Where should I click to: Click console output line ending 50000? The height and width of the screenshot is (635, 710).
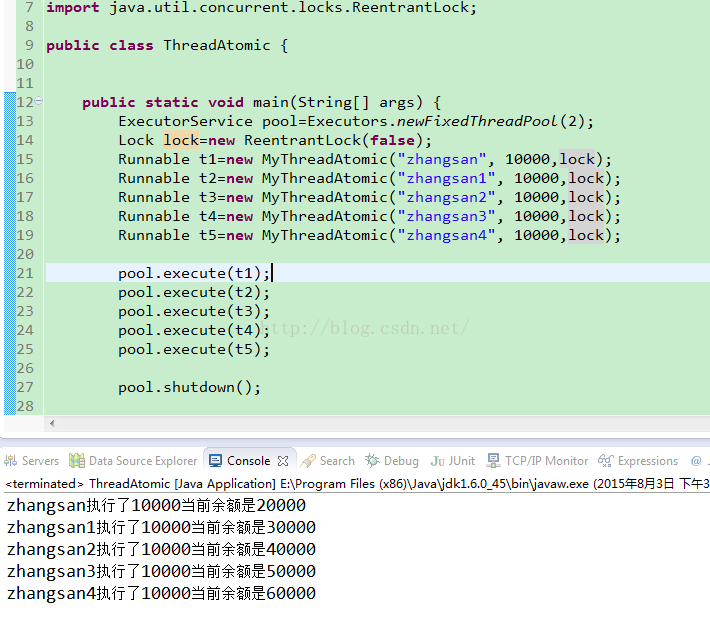(161, 571)
